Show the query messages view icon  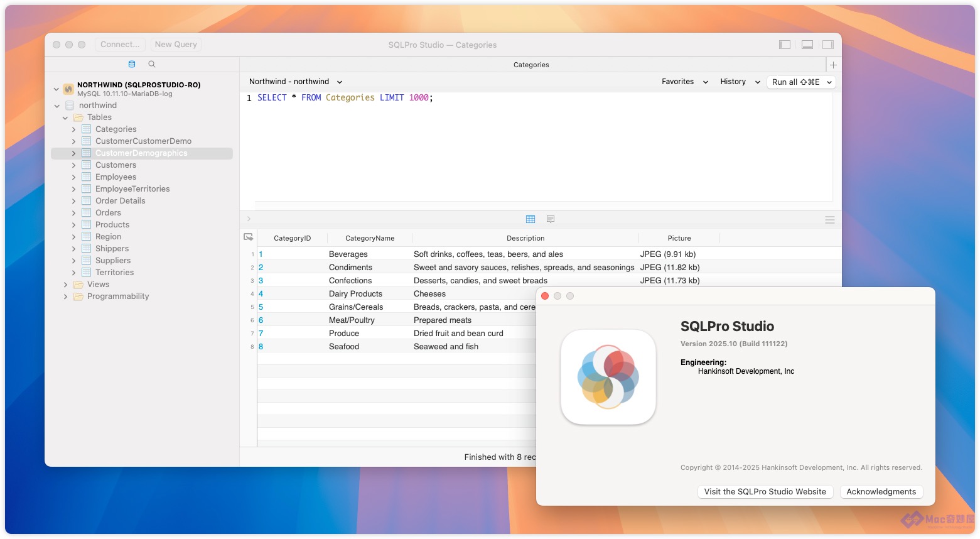coord(551,219)
